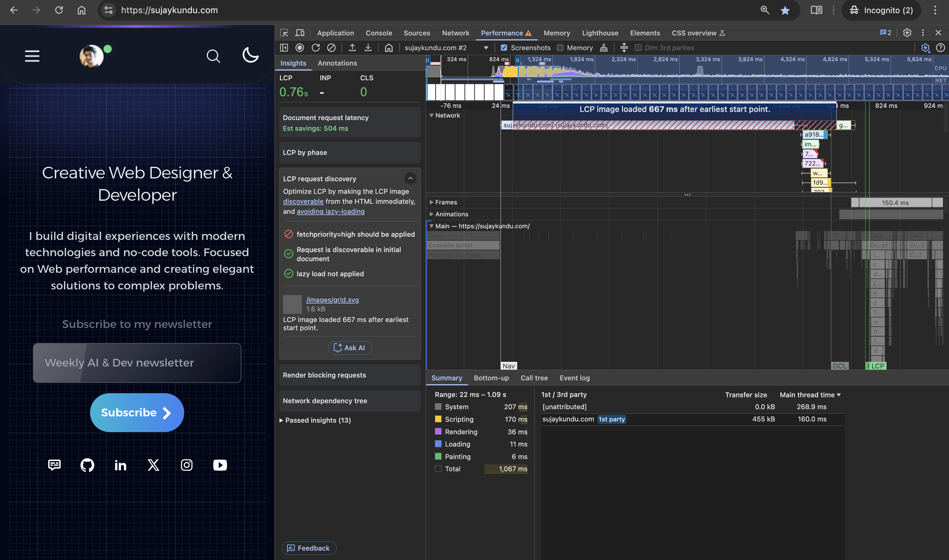Image resolution: width=949 pixels, height=560 pixels.
Task: Sort by Main thread time column
Action: click(810, 395)
